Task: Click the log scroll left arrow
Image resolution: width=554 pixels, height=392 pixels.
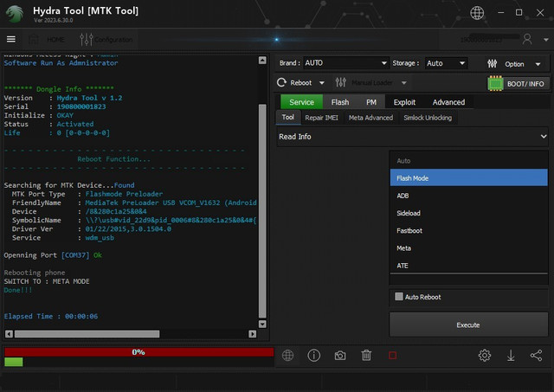Action: [9, 334]
